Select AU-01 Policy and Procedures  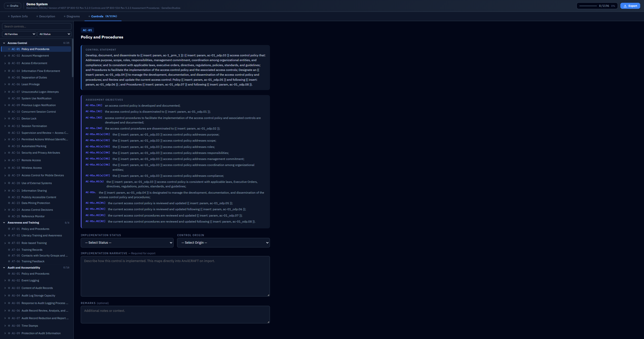tap(36, 274)
